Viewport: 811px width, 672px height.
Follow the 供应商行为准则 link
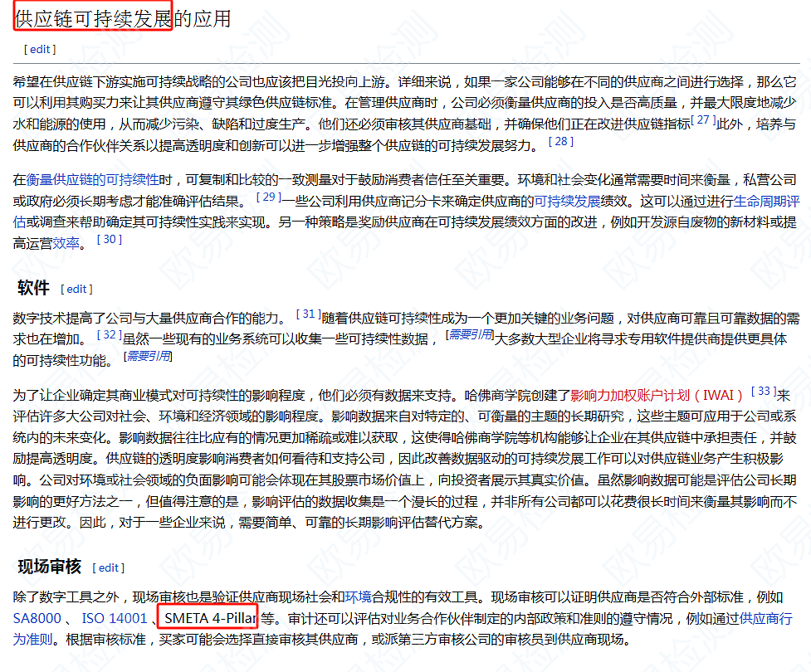click(x=765, y=618)
